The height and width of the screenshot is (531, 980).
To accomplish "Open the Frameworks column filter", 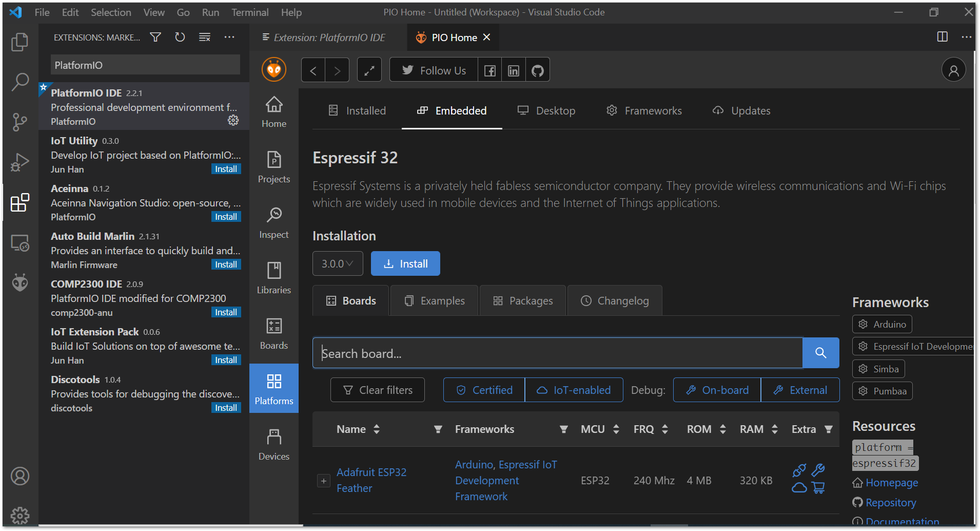I will click(564, 429).
